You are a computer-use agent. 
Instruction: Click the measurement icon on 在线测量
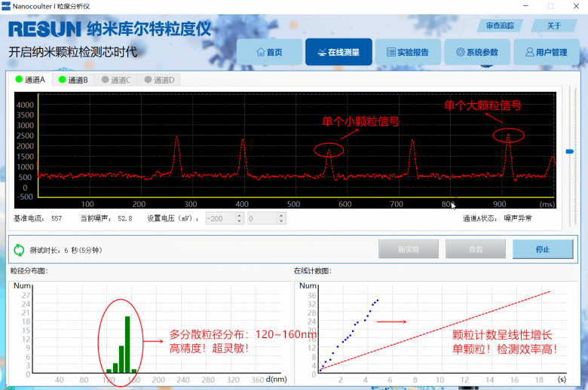click(322, 53)
